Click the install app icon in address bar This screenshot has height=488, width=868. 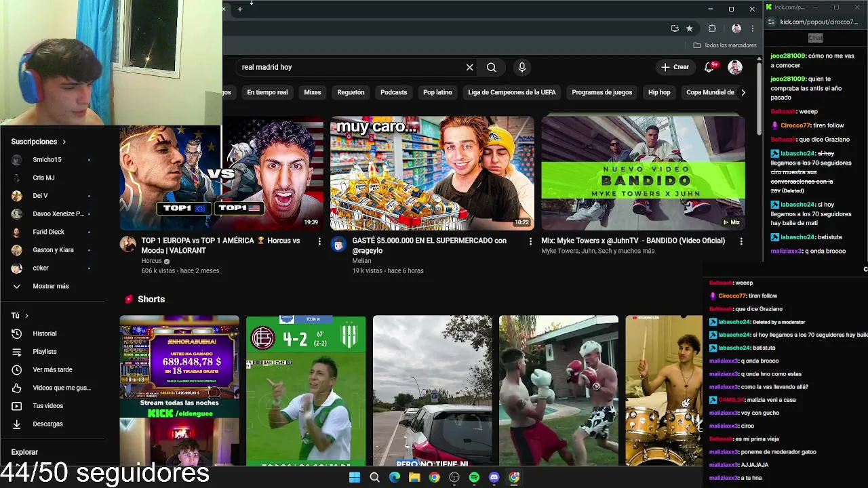675,28
